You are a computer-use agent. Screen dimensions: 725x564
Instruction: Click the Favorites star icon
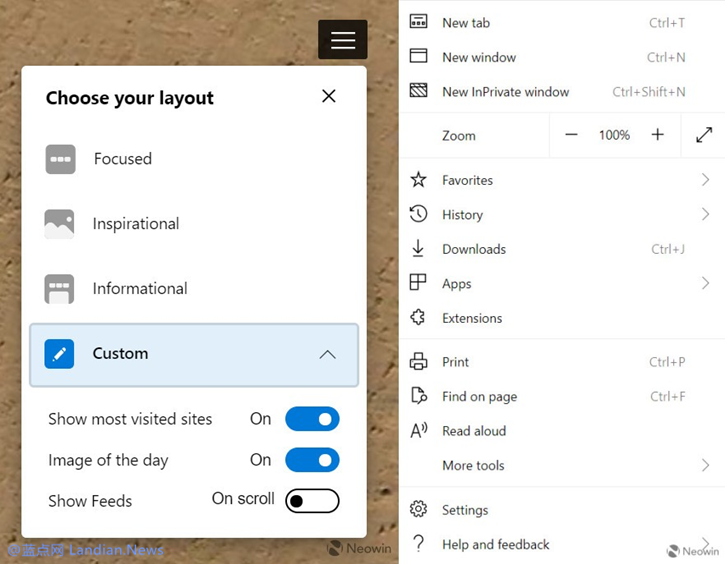(419, 180)
